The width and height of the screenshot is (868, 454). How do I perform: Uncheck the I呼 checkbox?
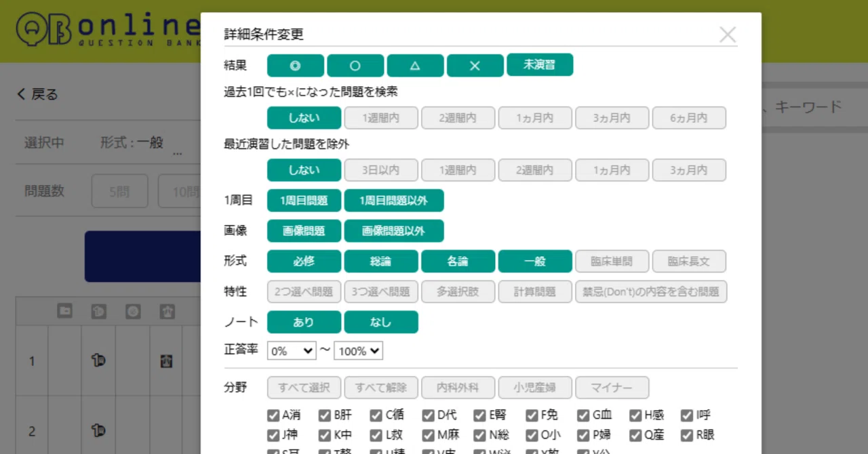pyautogui.click(x=688, y=415)
